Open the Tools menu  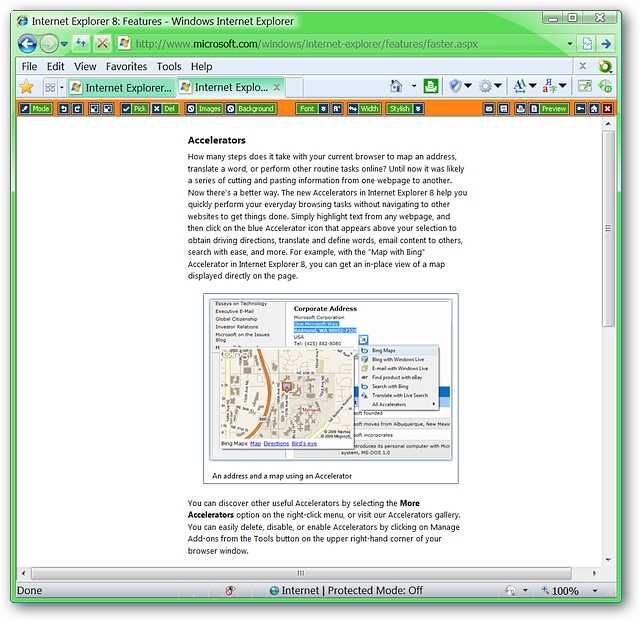[169, 66]
